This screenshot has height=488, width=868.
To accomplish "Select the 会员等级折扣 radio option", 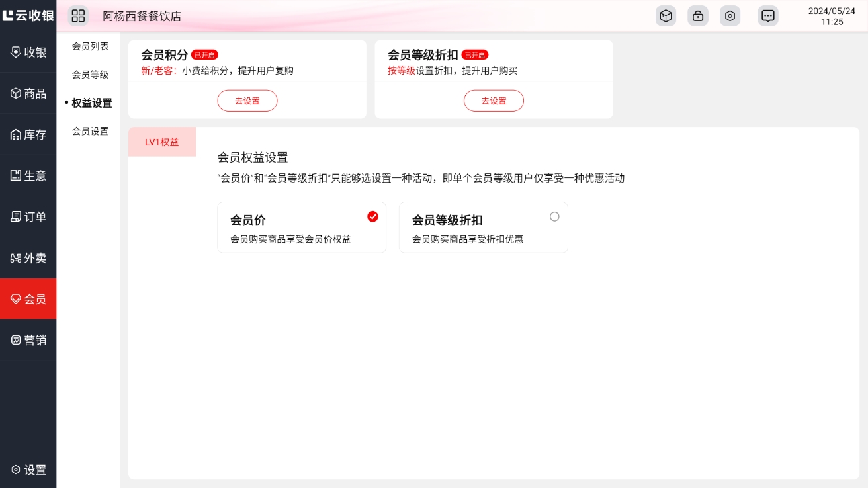I will (554, 216).
